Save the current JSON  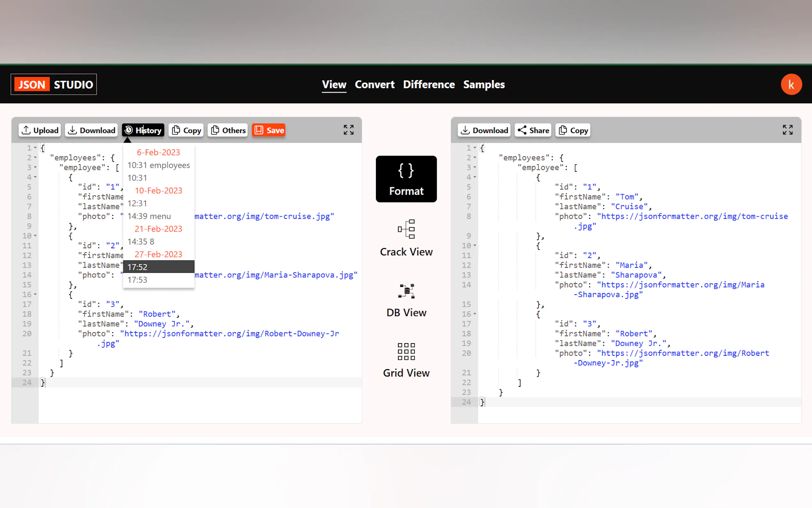(269, 130)
